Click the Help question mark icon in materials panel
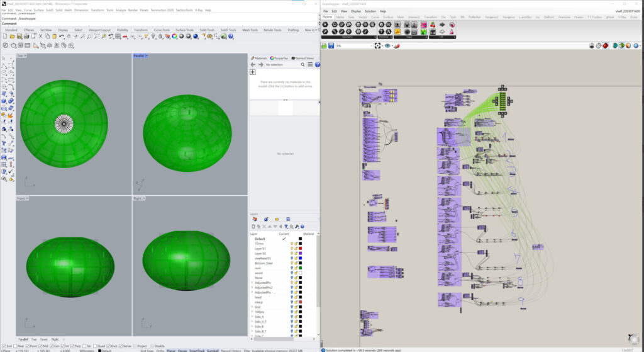This screenshot has width=644, height=352. click(x=317, y=65)
